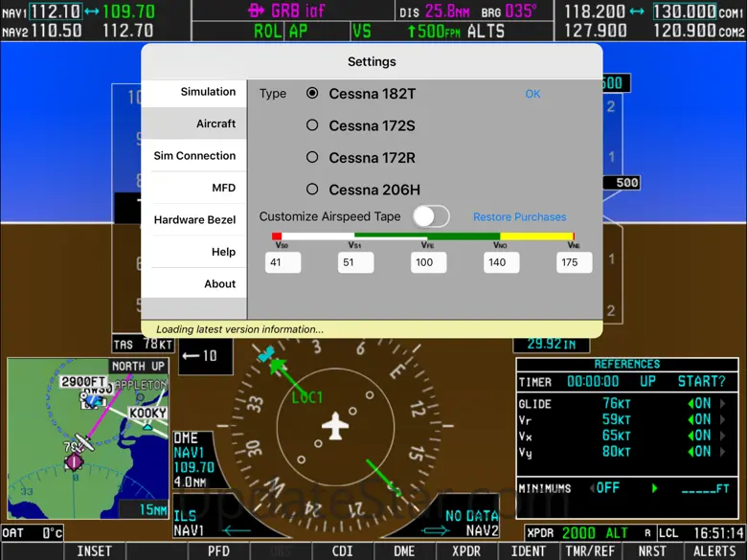This screenshot has width=747, height=560.
Task: Click timer UP direction field
Action: (x=648, y=381)
